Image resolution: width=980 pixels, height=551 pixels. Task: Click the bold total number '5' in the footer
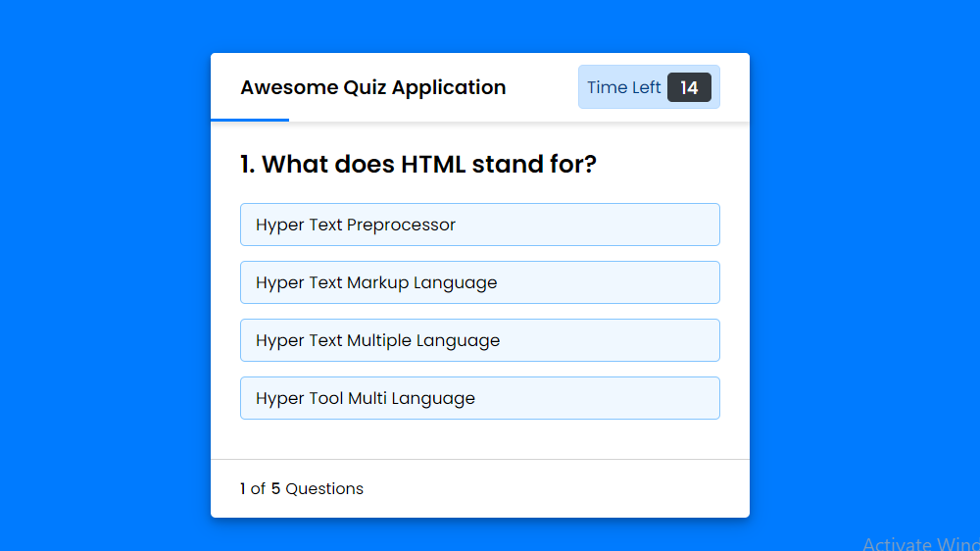[x=275, y=488]
